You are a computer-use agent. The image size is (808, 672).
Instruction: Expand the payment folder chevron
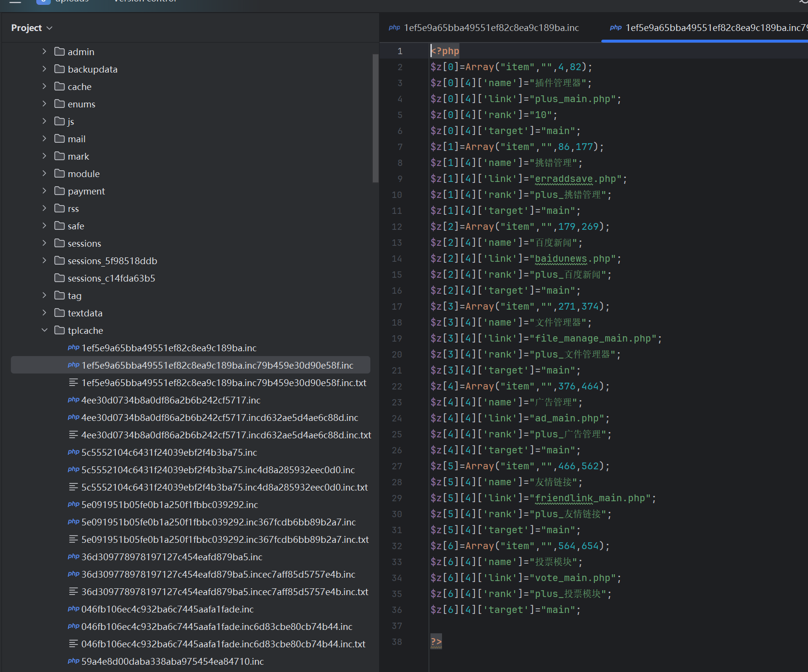click(45, 191)
